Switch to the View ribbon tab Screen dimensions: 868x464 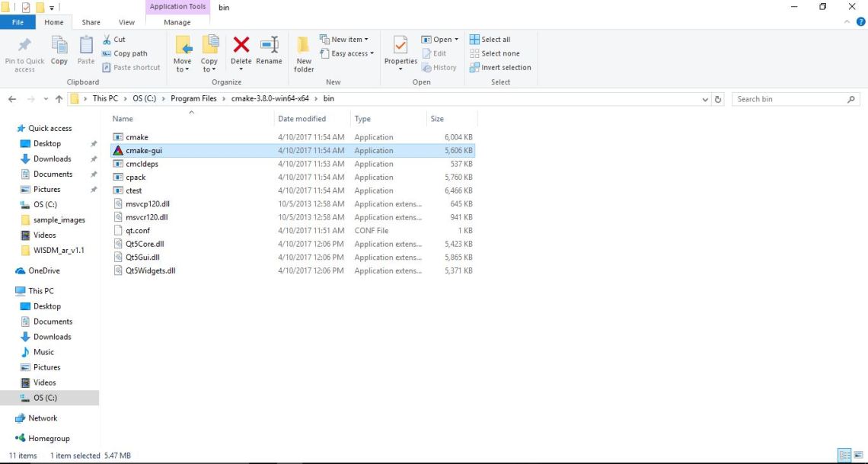point(126,22)
